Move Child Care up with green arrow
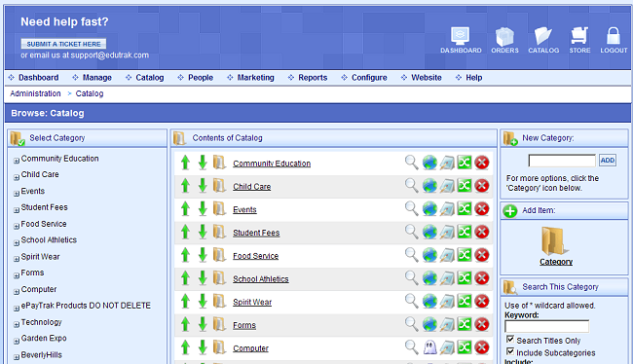Image resolution: width=633 pixels, height=364 pixels. pos(185,186)
